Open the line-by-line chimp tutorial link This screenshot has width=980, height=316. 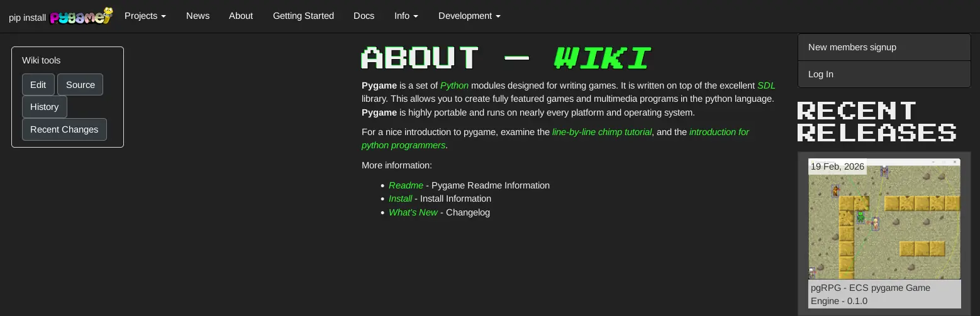point(601,132)
